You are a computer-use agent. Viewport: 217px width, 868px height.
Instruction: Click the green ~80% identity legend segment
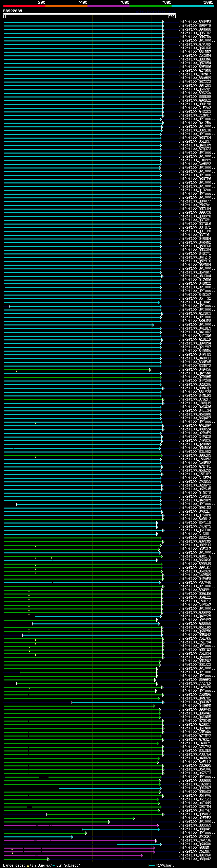point(151,6)
